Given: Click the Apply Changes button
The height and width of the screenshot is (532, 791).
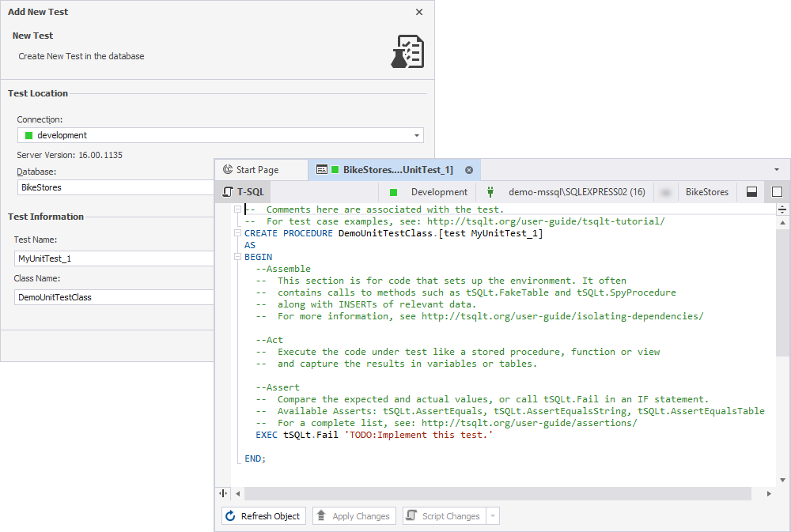Looking at the screenshot, I should click(354, 515).
